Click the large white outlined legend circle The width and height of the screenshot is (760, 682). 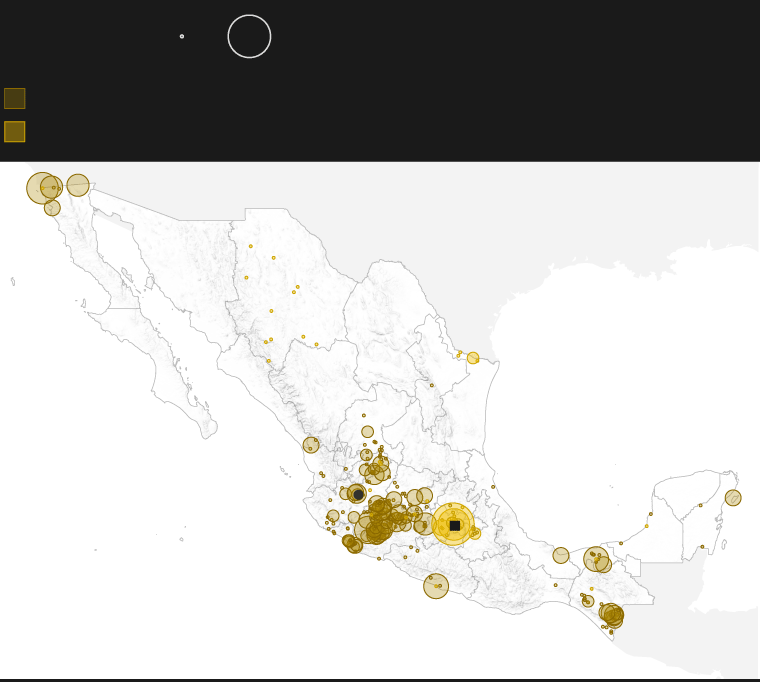(x=249, y=36)
